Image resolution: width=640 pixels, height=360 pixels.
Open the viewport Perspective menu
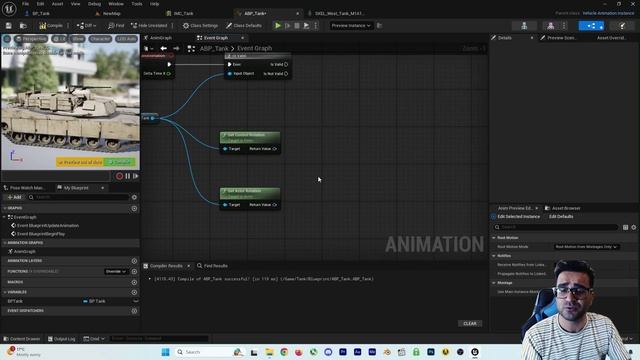[31, 39]
